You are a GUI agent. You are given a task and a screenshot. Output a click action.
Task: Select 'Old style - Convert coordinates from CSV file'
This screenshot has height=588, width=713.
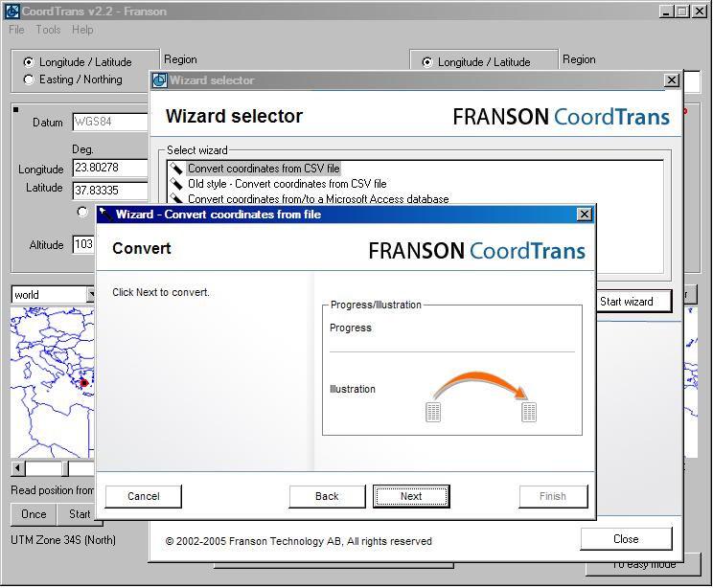[x=287, y=184]
